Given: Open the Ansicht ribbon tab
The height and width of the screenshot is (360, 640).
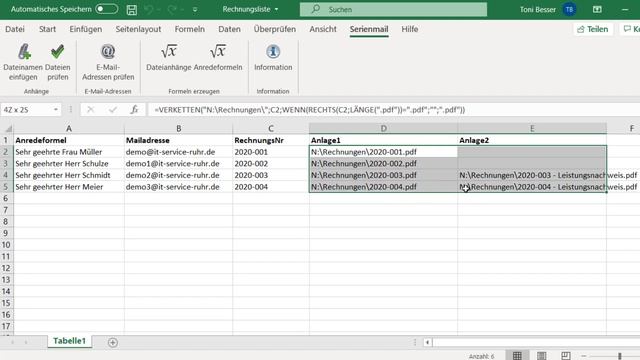Looking at the screenshot, I should 323,29.
